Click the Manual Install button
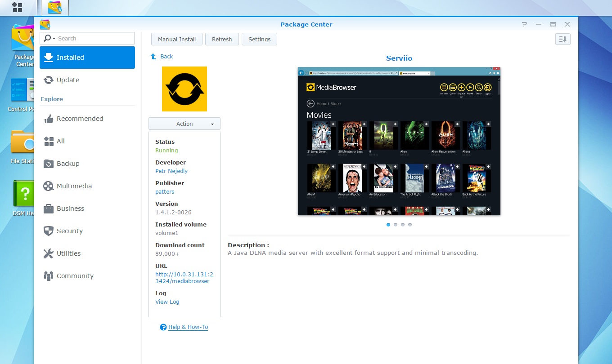The width and height of the screenshot is (612, 364). click(x=177, y=39)
